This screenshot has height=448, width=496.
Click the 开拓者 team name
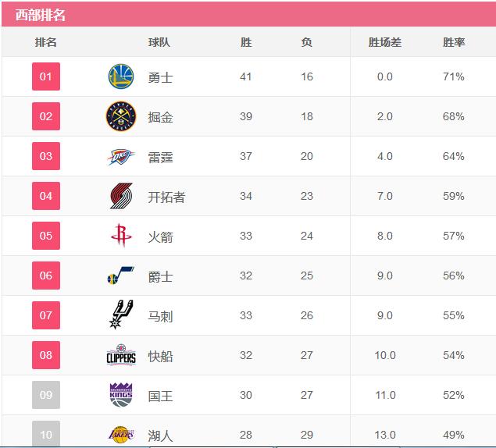tap(166, 197)
